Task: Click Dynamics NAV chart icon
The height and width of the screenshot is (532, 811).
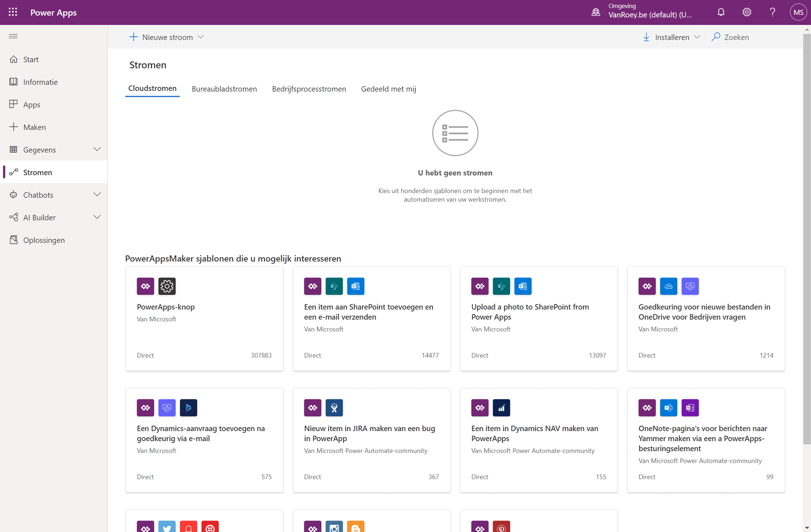Action: pyautogui.click(x=501, y=408)
